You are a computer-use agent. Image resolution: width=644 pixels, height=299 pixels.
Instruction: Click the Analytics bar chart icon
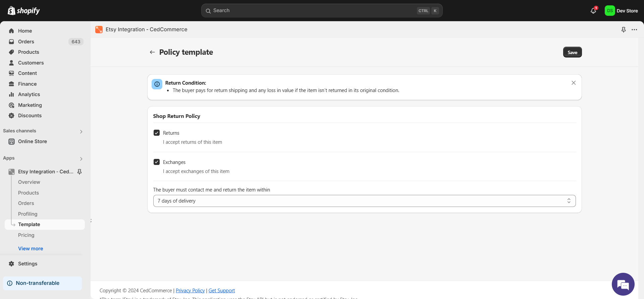11,94
